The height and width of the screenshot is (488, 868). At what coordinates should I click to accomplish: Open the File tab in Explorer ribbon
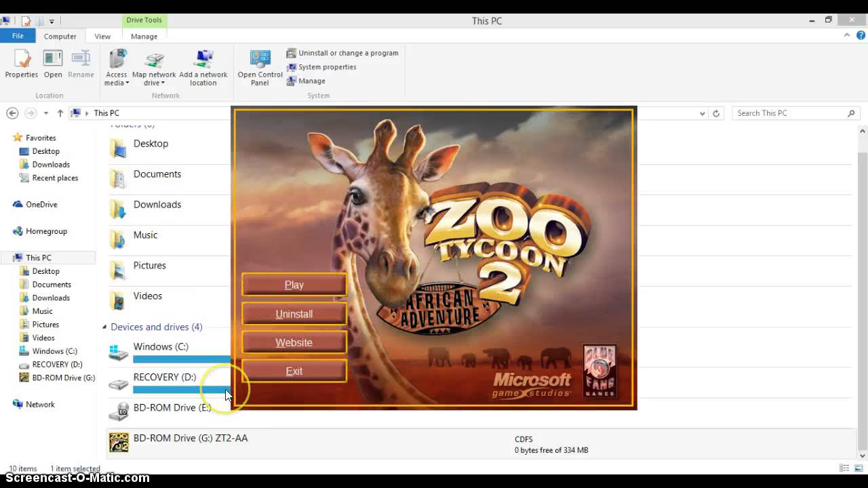coord(18,36)
